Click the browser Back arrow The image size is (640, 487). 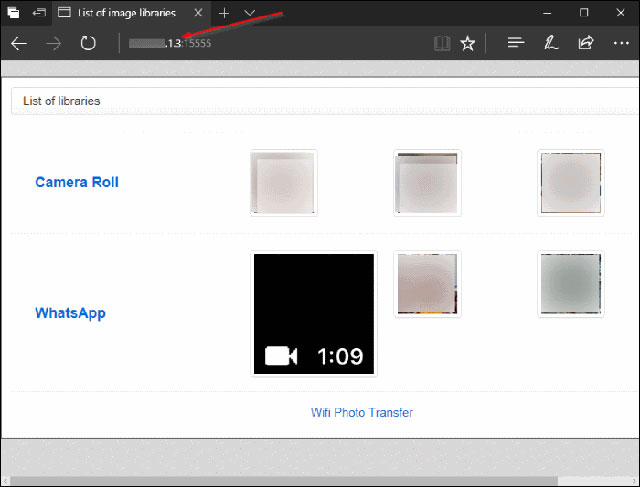click(19, 44)
